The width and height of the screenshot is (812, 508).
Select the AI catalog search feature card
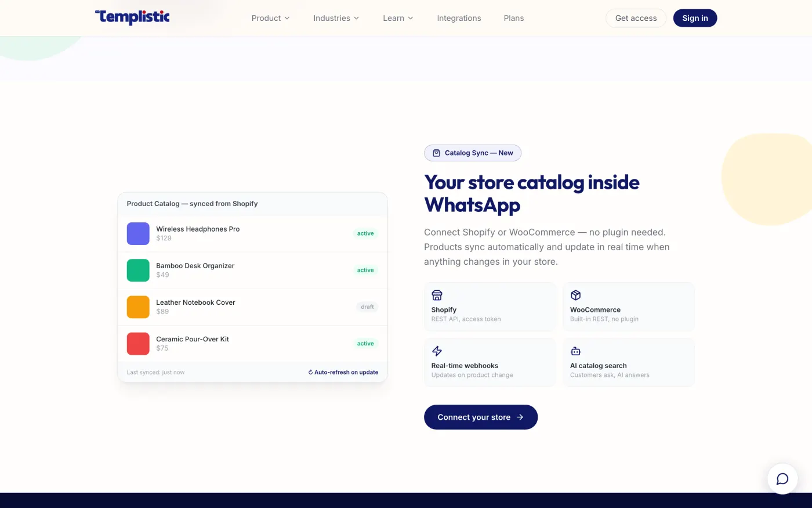[629, 362]
